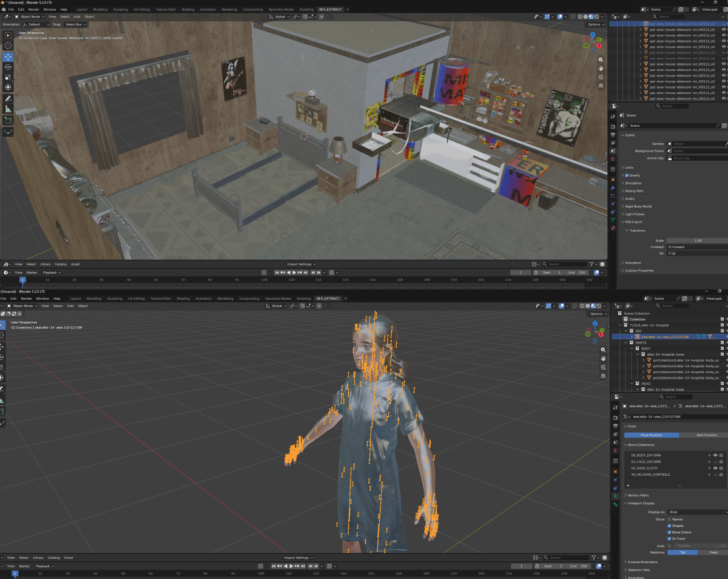Open Material properties tab in top window

[x=613, y=228]
